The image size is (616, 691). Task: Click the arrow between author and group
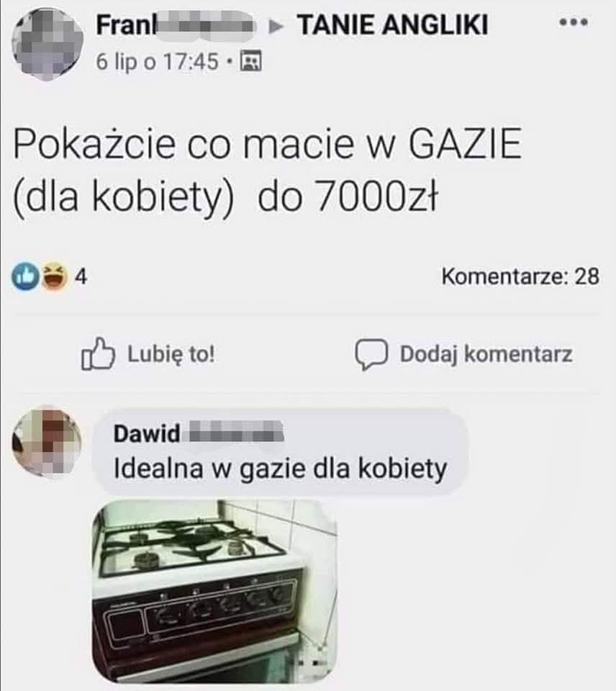pyautogui.click(x=277, y=27)
